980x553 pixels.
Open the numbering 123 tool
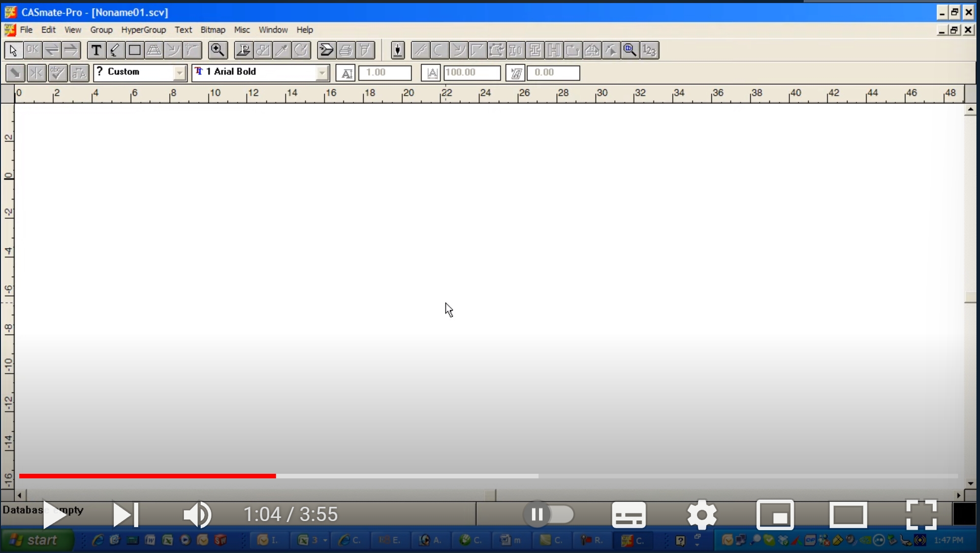tap(649, 50)
